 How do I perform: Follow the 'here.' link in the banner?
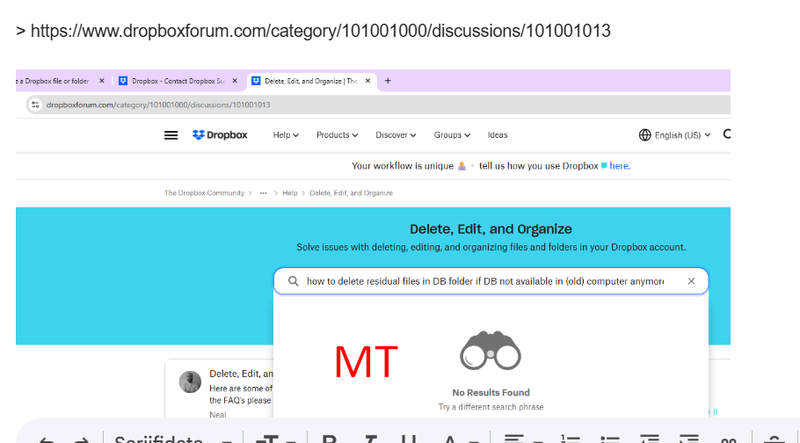point(620,166)
